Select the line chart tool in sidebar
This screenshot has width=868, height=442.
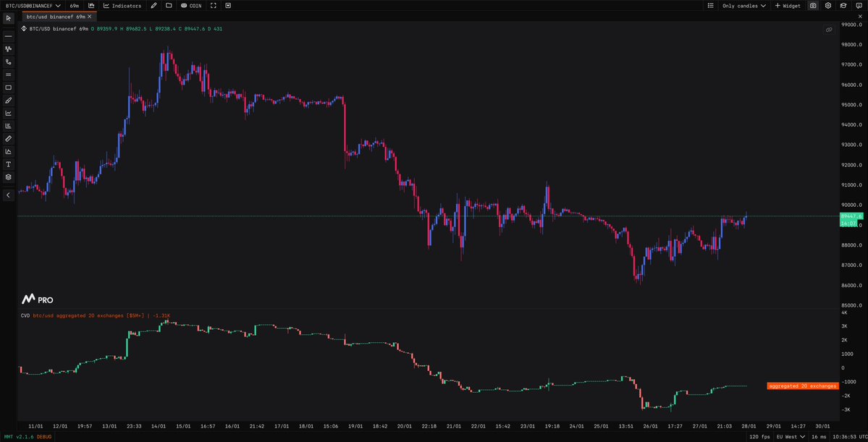tap(8, 113)
